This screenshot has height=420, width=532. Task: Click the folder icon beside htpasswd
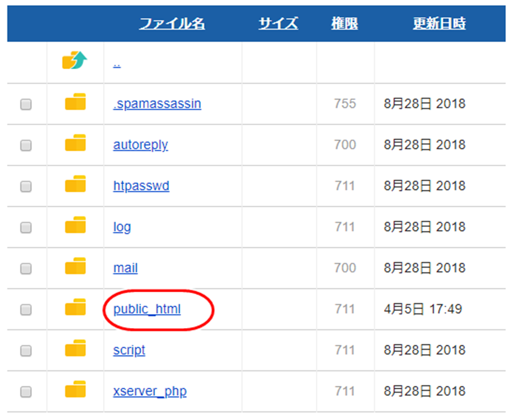[x=74, y=186]
